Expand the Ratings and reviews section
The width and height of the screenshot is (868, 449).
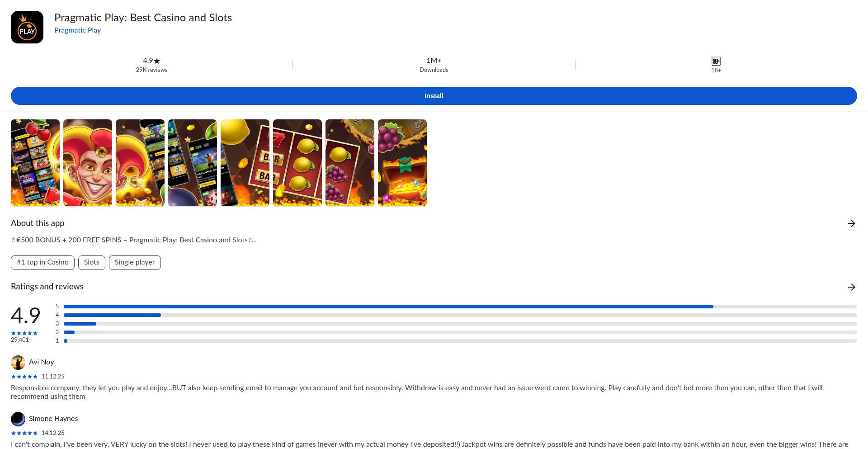[x=852, y=287]
